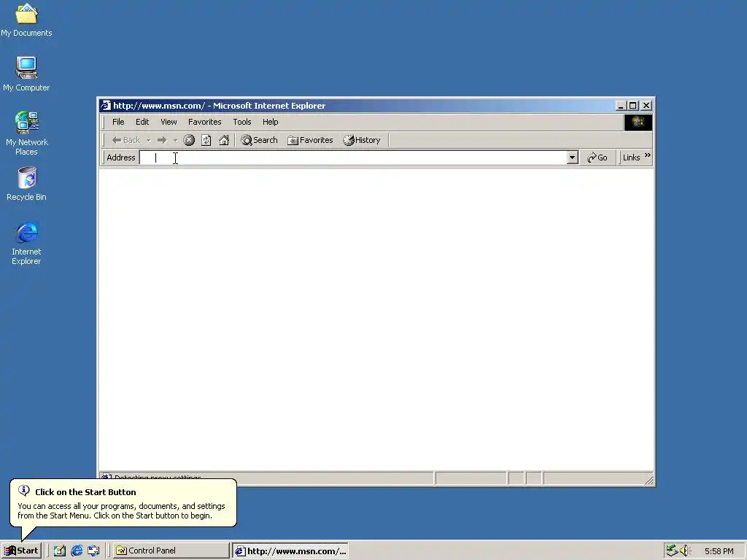747x560 pixels.
Task: Click the Links toolbar label
Action: coord(631,157)
